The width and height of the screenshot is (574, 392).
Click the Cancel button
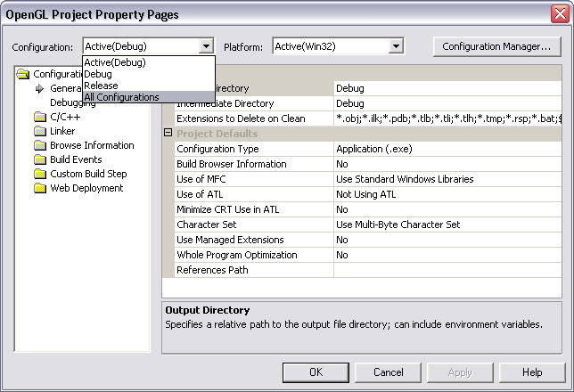(x=389, y=372)
